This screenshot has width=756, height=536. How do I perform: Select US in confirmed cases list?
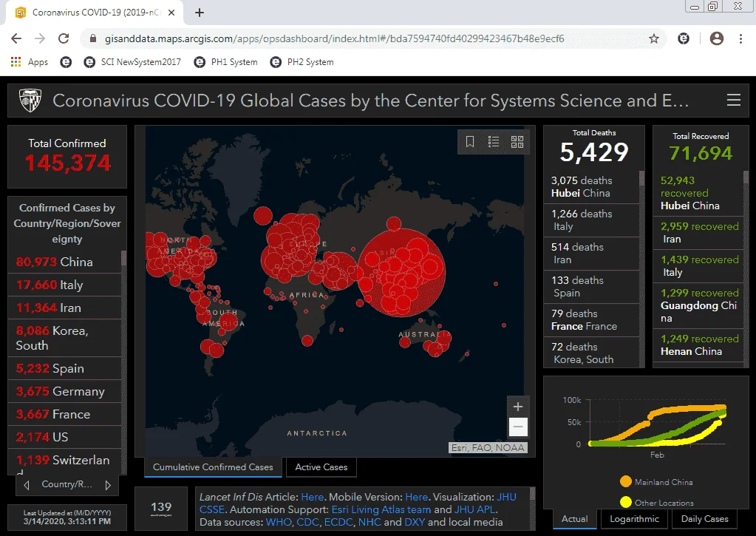tap(64, 437)
